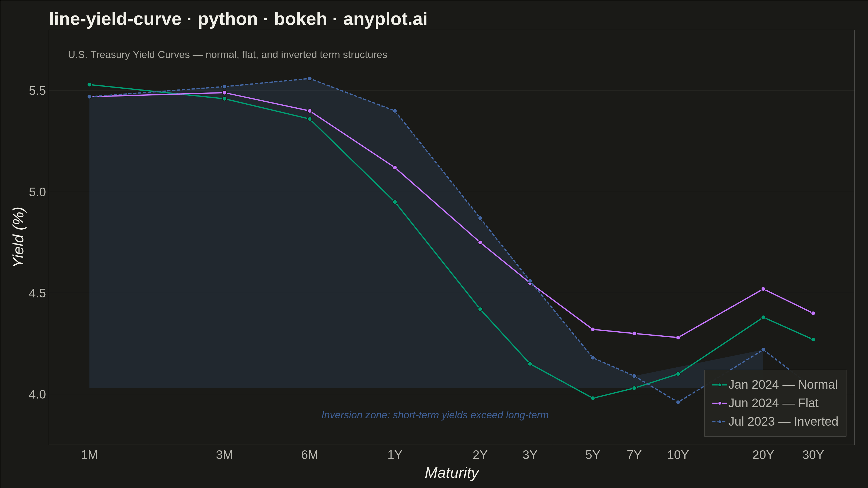
Task: Click the Jan 2024 — Normal legend entry
Action: (x=775, y=385)
